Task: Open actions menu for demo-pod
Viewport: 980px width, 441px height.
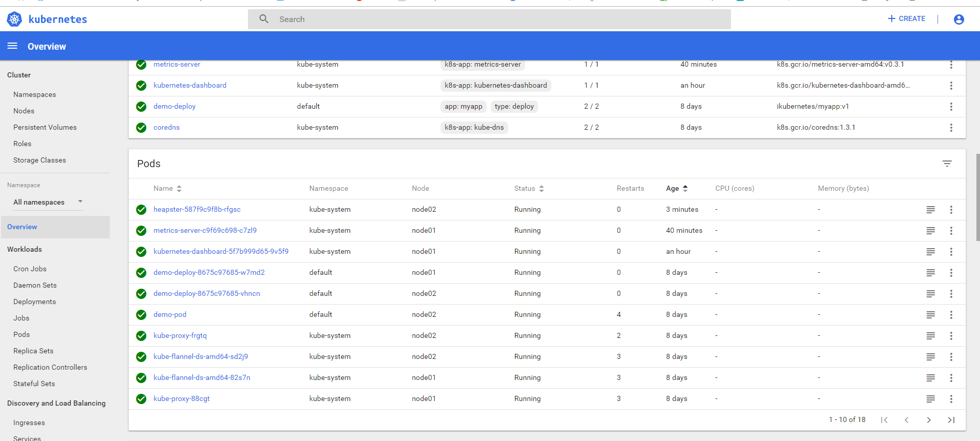Action: click(x=951, y=315)
